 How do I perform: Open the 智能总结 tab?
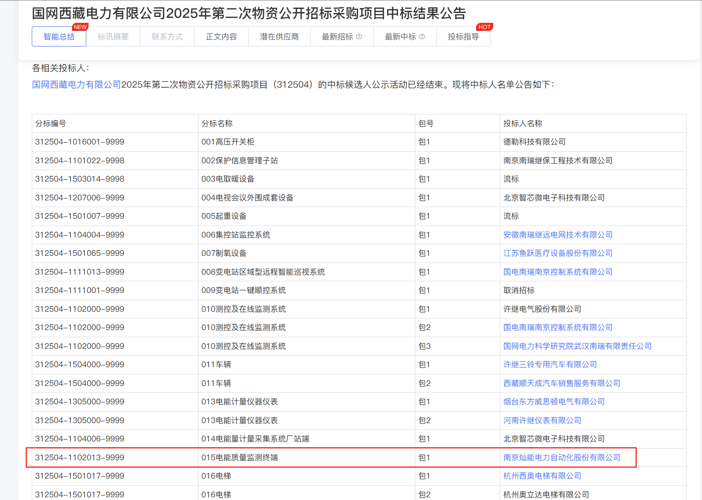coord(59,37)
